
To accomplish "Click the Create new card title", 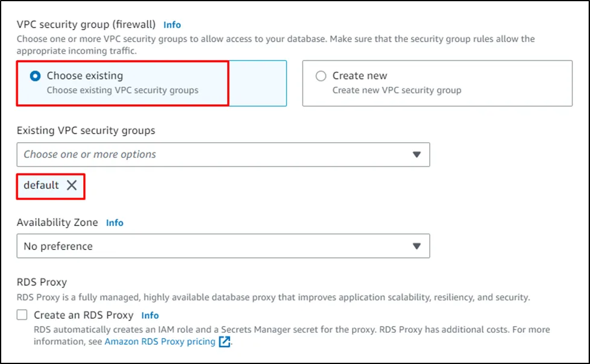I will pyautogui.click(x=360, y=76).
